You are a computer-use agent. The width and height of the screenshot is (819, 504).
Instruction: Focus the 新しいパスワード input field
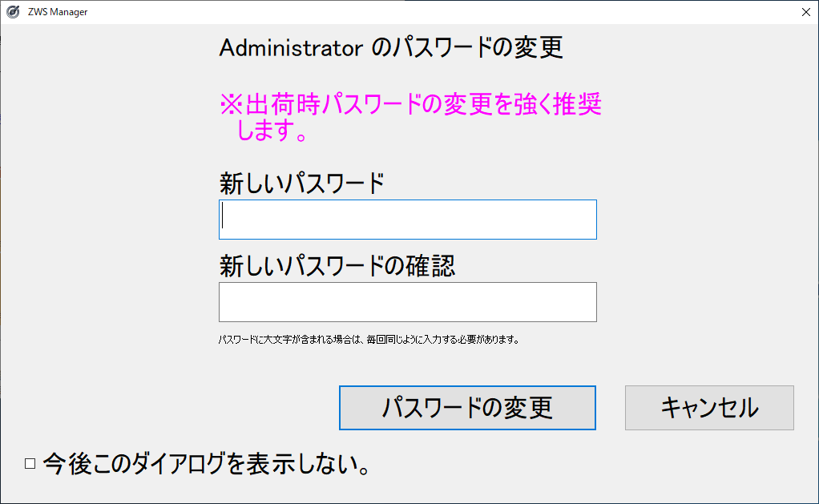(x=407, y=220)
